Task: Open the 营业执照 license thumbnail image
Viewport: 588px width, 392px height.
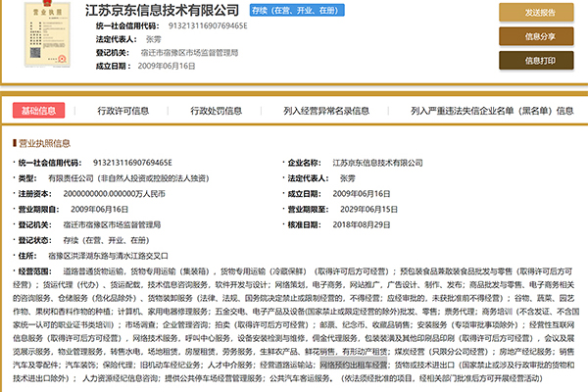Action: tap(47, 34)
